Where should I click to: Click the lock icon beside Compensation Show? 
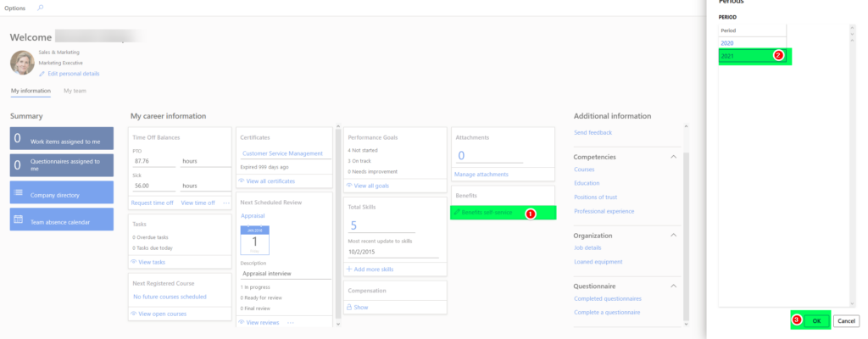point(349,307)
